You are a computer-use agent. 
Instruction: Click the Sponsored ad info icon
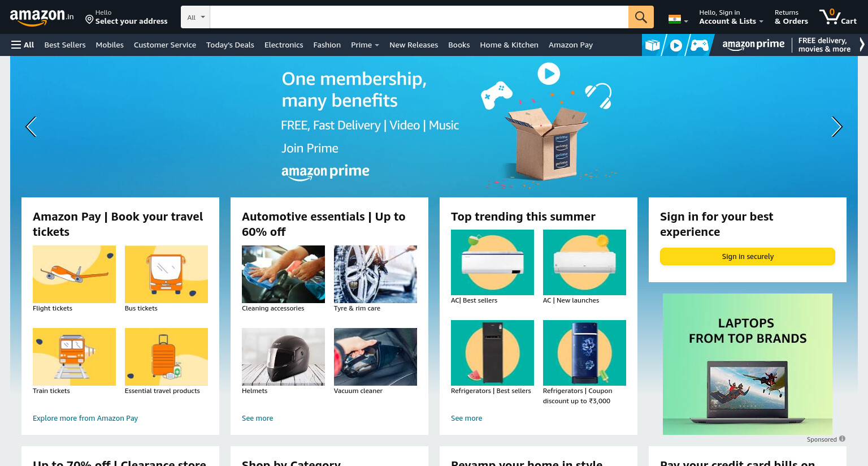[x=842, y=439]
